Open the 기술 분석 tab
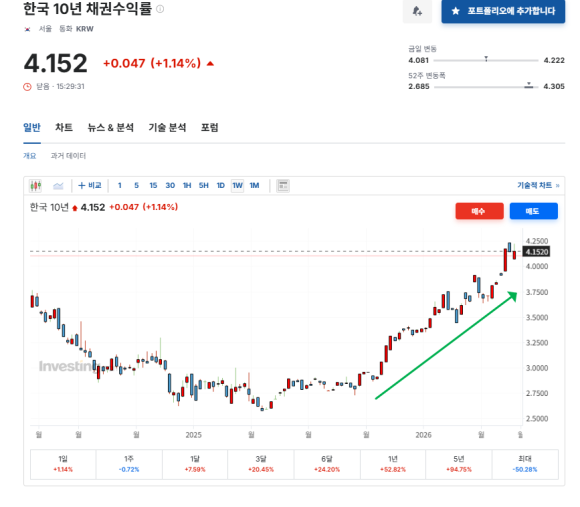Viewport: 580px width, 507px height. pyautogui.click(x=167, y=128)
